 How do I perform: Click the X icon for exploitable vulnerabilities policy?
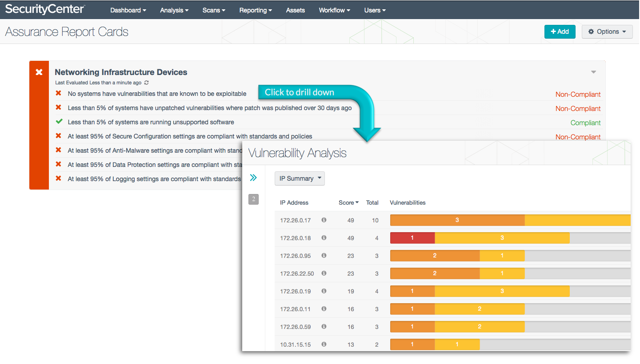coord(58,93)
